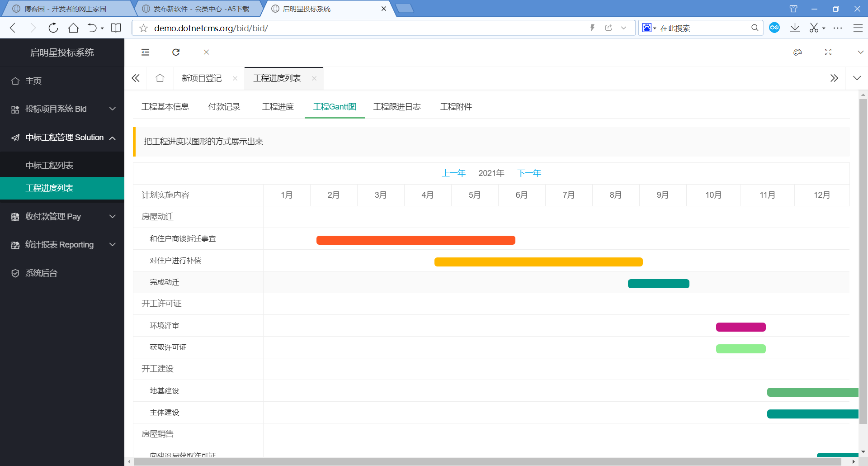Go to previous year via 上一年
The height and width of the screenshot is (466, 868).
pyautogui.click(x=453, y=173)
